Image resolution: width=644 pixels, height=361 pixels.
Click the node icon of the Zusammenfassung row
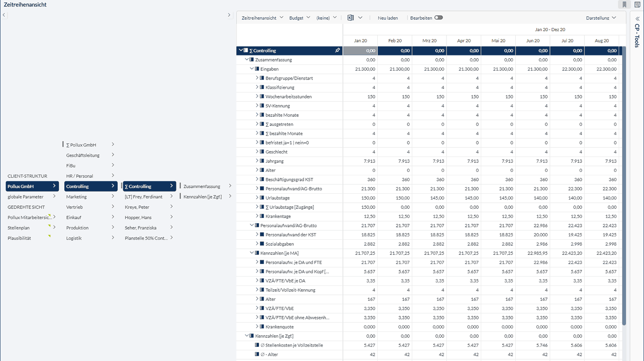tap(252, 60)
